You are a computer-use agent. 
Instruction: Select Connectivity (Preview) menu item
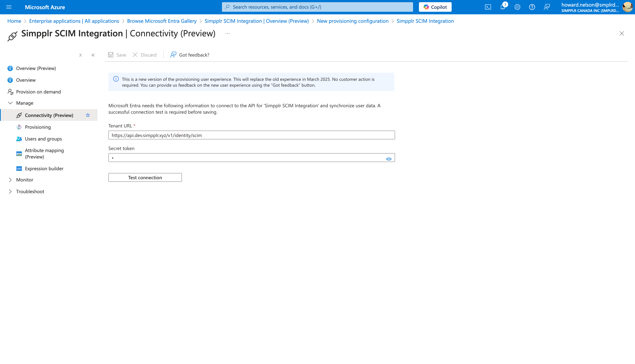[x=49, y=115]
